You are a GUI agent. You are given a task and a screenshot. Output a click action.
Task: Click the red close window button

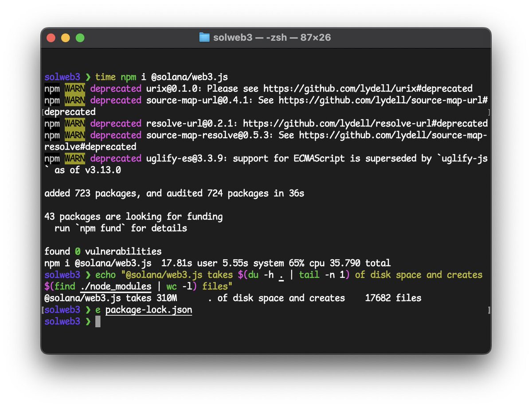click(x=51, y=38)
